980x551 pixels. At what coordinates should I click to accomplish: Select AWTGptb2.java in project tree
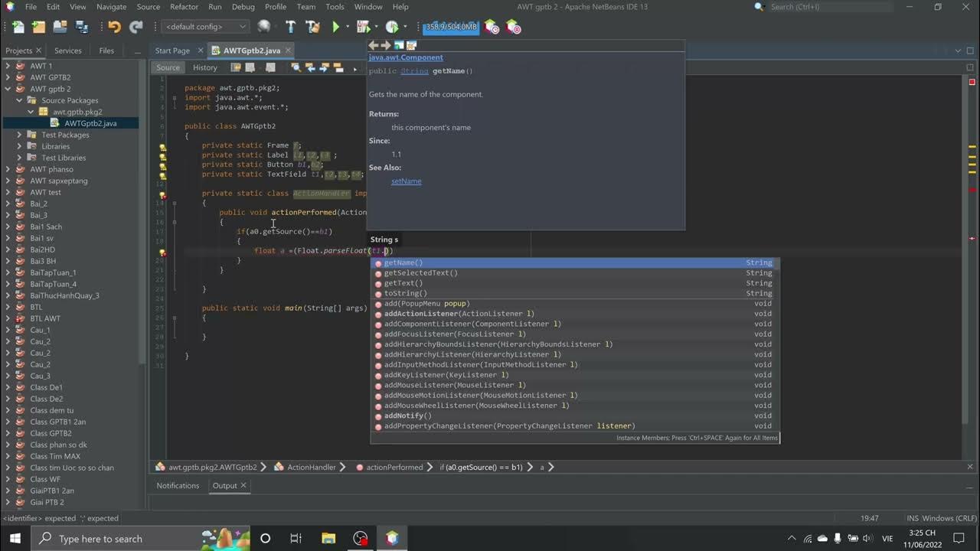click(x=90, y=123)
